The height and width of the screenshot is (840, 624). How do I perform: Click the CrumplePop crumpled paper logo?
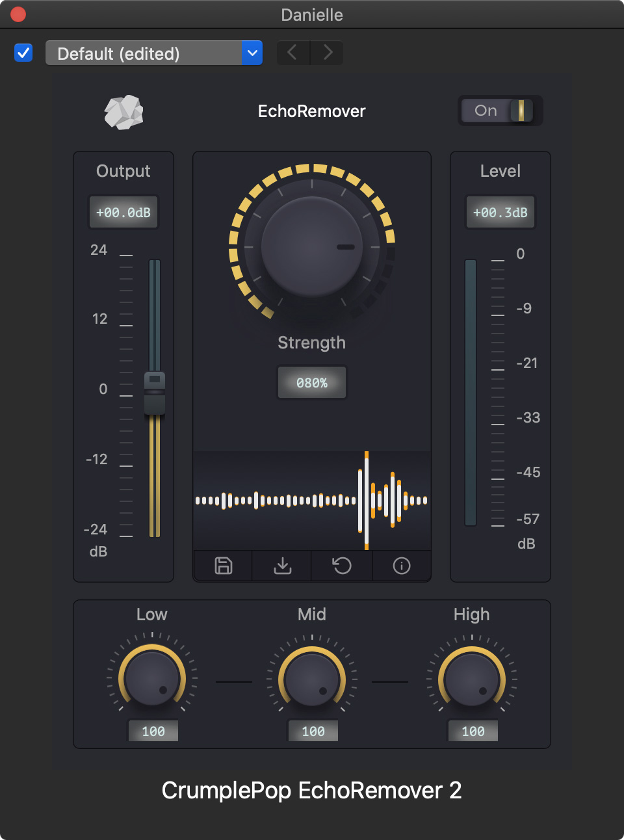[123, 112]
